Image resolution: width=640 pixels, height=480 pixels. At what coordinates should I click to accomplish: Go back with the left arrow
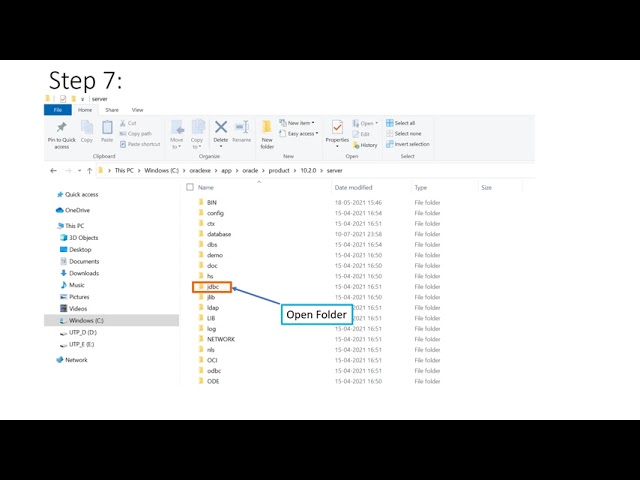pos(53,171)
